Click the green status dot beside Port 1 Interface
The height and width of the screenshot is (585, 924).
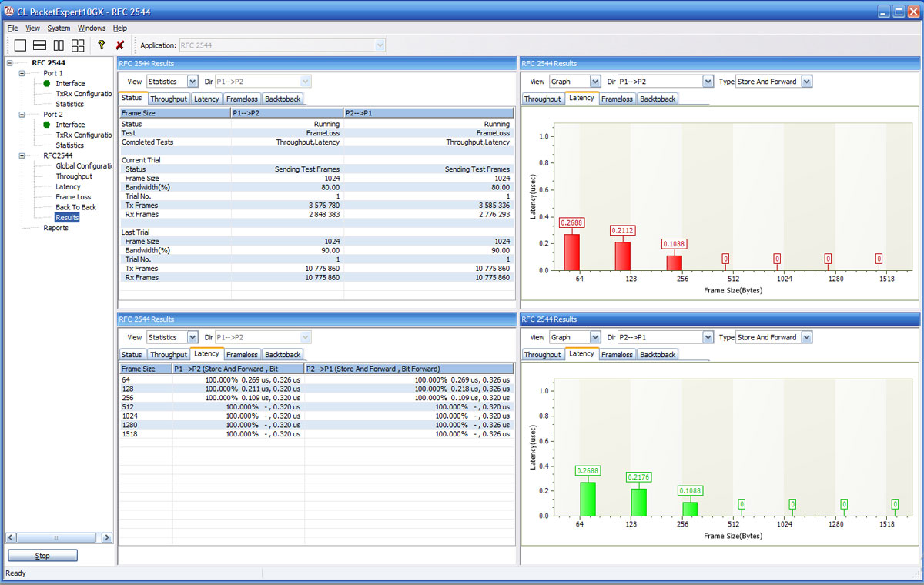coord(46,83)
